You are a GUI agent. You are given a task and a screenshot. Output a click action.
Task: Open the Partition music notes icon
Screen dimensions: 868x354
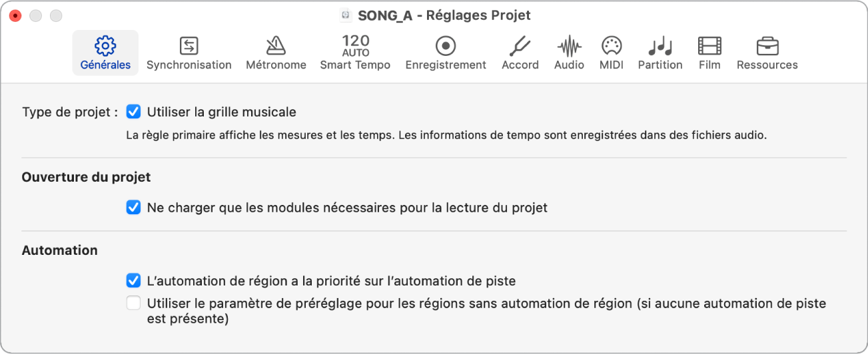coord(659,46)
